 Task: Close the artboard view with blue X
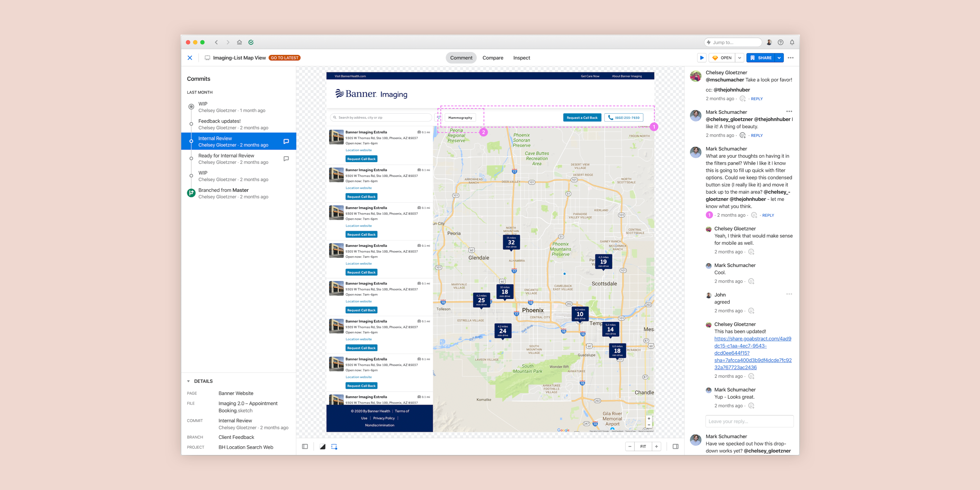pyautogui.click(x=190, y=58)
